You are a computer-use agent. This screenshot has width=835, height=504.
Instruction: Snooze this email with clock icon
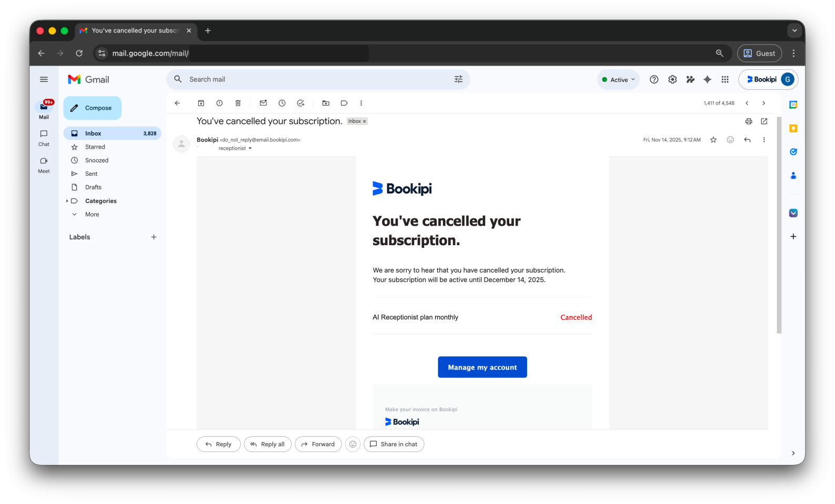(x=282, y=103)
